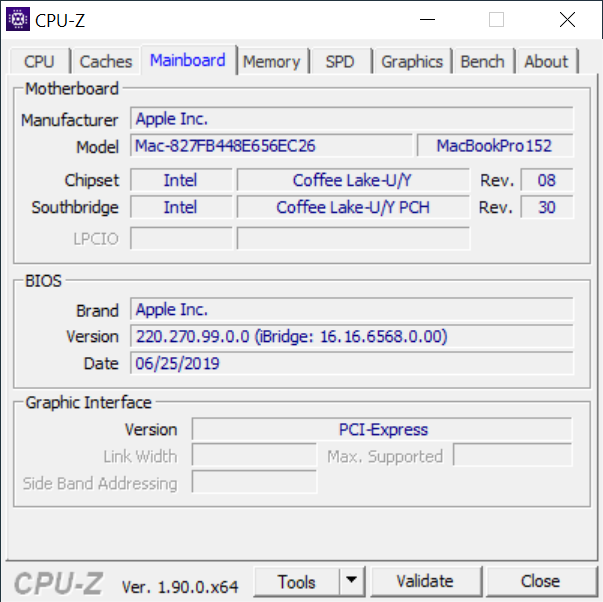Click chipset revision value 08
This screenshot has width=603, height=602.
point(547,180)
